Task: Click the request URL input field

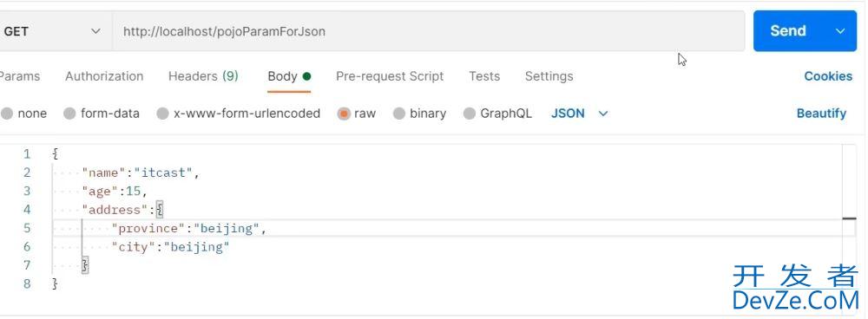Action: coord(429,31)
